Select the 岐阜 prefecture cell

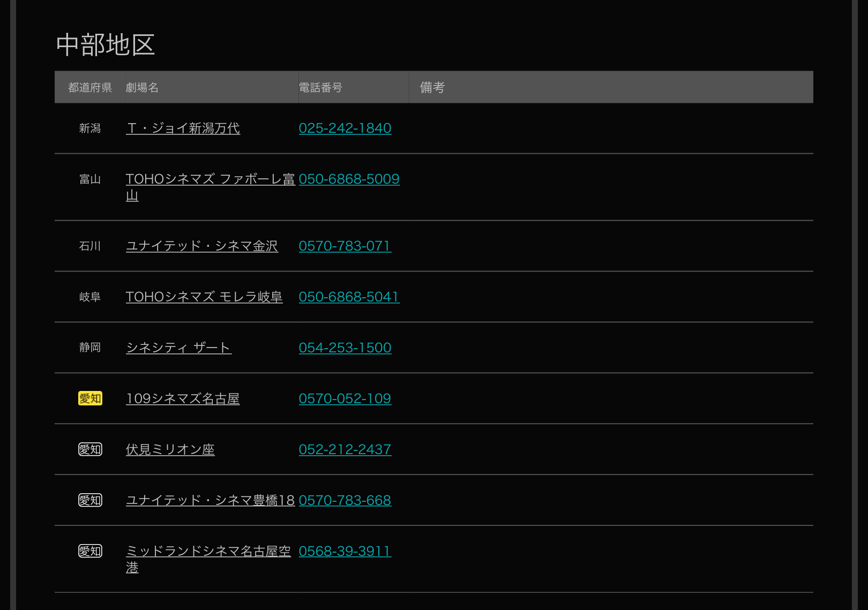[90, 297]
